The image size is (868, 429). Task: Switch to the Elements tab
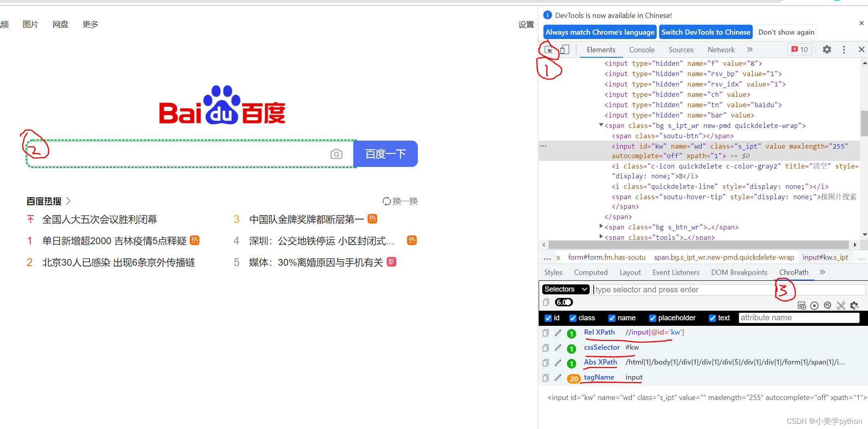click(601, 50)
